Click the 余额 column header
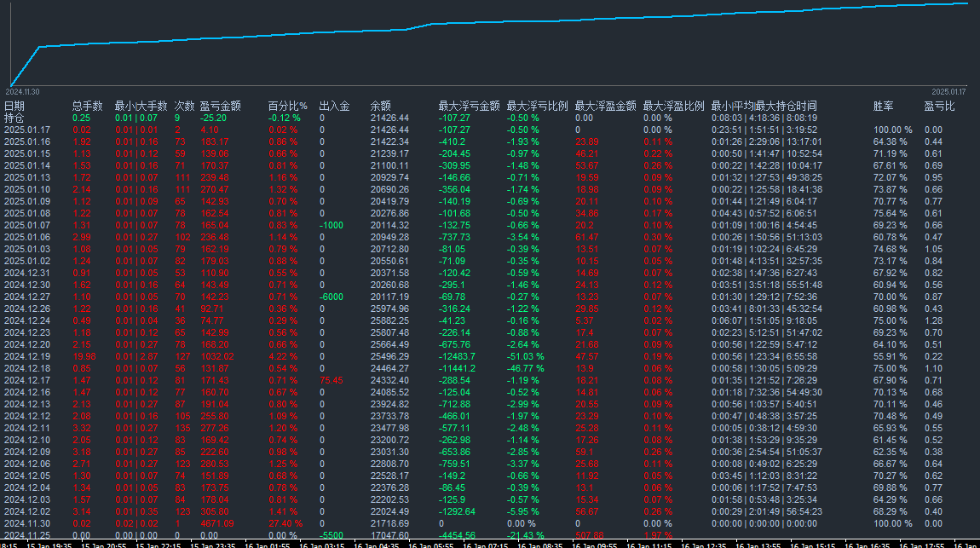 click(381, 106)
